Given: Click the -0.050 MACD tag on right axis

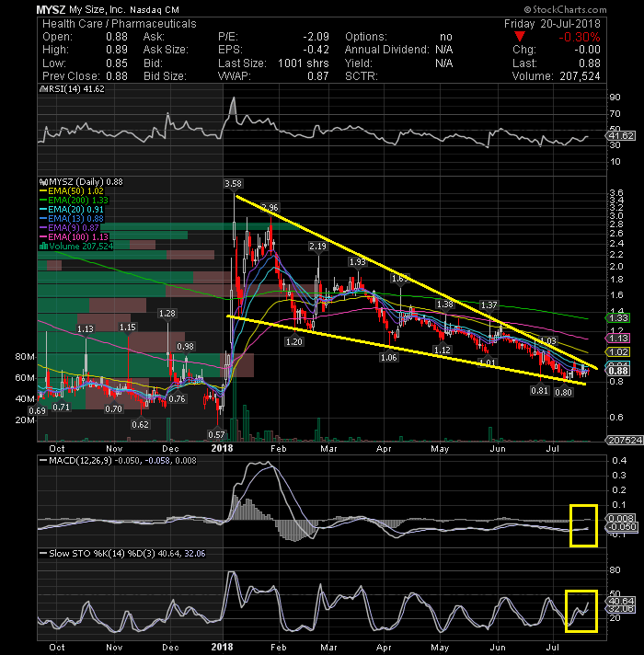Looking at the screenshot, I should coord(622,527).
